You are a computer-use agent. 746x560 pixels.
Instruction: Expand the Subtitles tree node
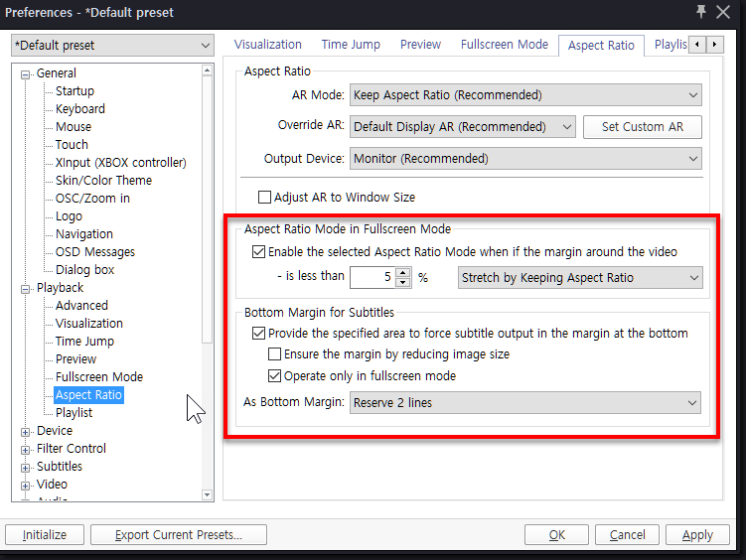25,468
